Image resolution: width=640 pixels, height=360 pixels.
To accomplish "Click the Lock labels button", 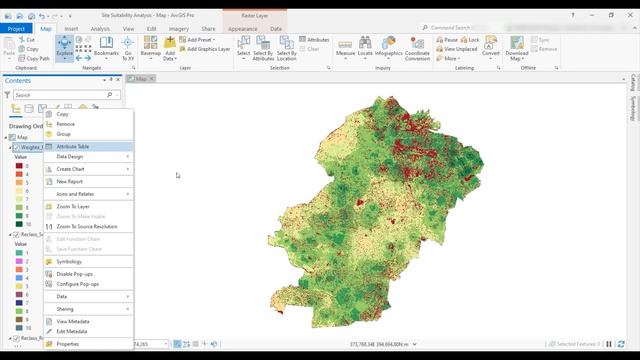I will (470, 40).
